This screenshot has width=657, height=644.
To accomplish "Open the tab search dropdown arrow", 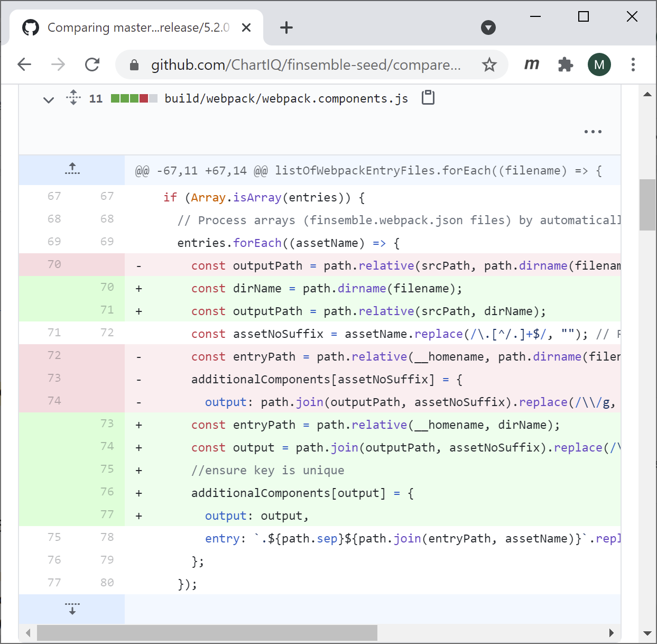I will point(488,27).
